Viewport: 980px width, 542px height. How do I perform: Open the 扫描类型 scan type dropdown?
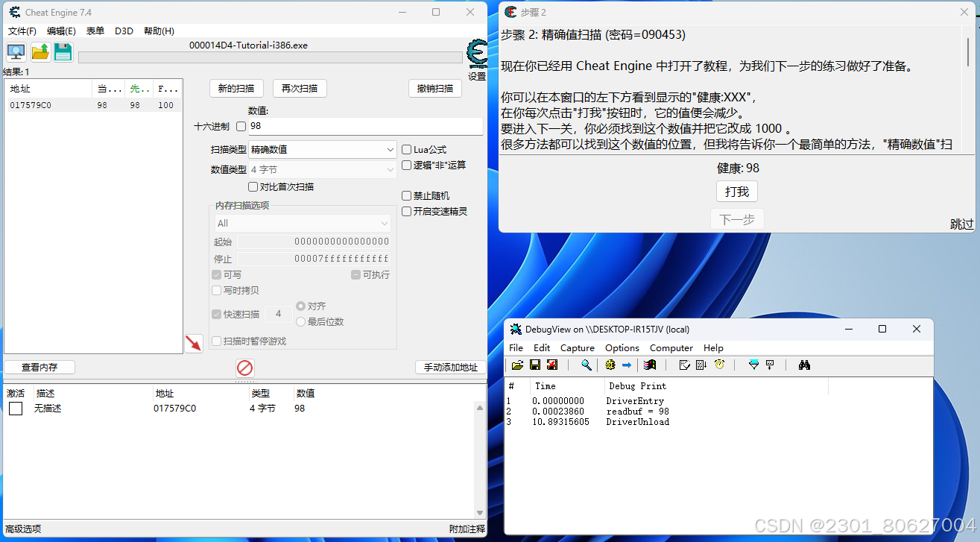pyautogui.click(x=391, y=148)
